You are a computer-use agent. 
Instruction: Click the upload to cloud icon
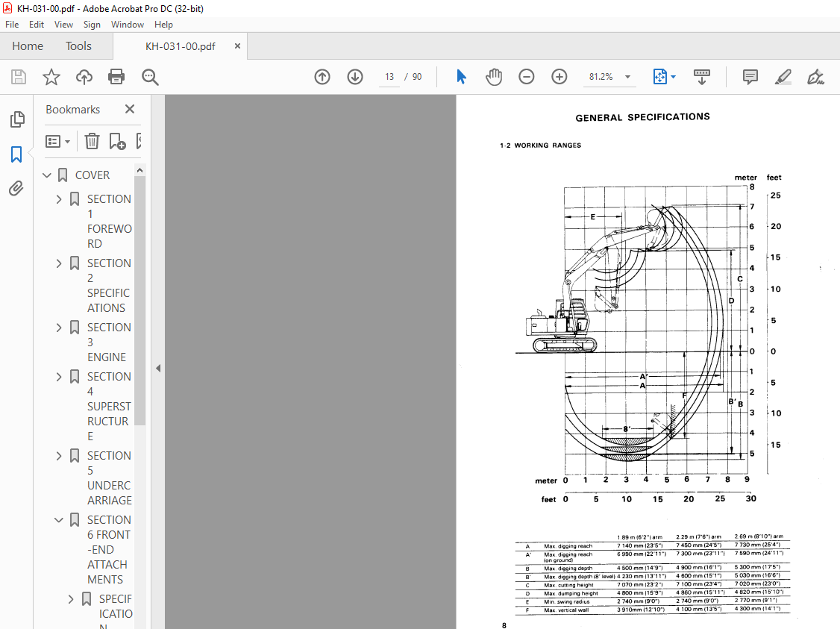point(84,77)
